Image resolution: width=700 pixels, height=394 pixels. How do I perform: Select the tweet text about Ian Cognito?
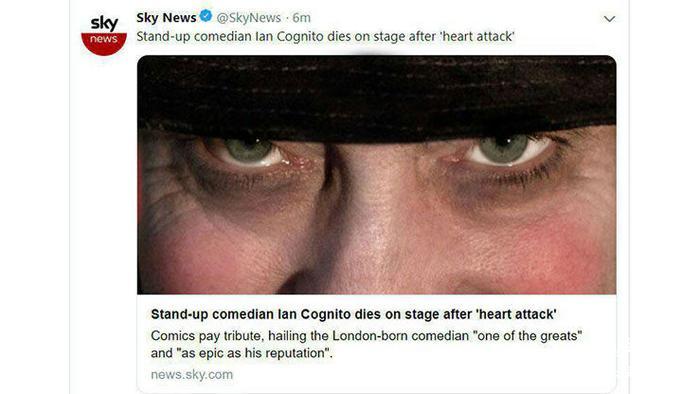325,36
